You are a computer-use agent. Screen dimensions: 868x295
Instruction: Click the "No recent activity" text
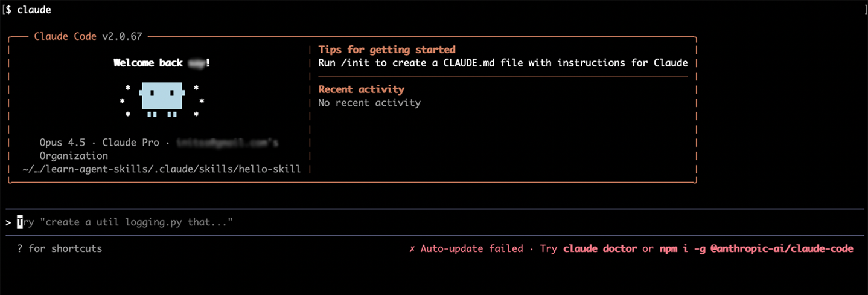tap(369, 103)
